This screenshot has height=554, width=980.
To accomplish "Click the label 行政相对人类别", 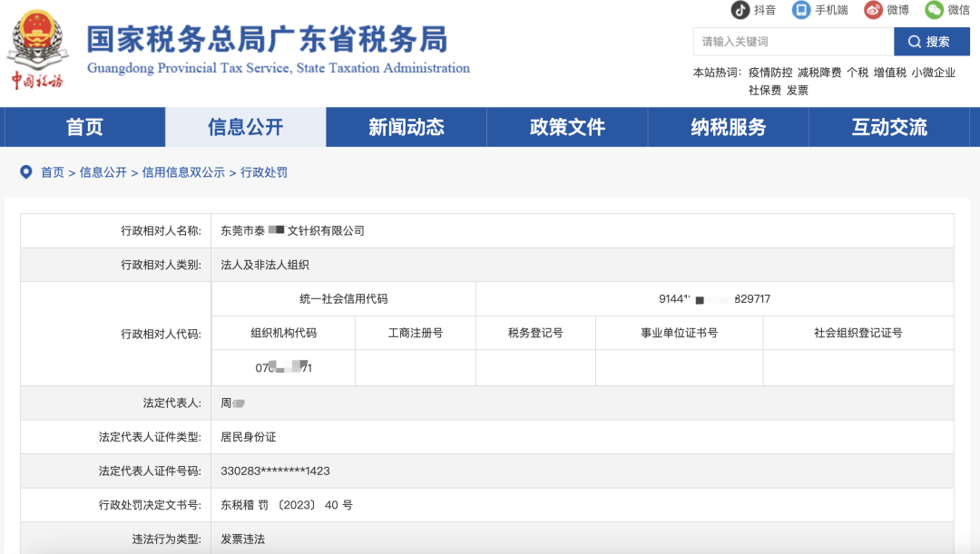I will point(162,265).
